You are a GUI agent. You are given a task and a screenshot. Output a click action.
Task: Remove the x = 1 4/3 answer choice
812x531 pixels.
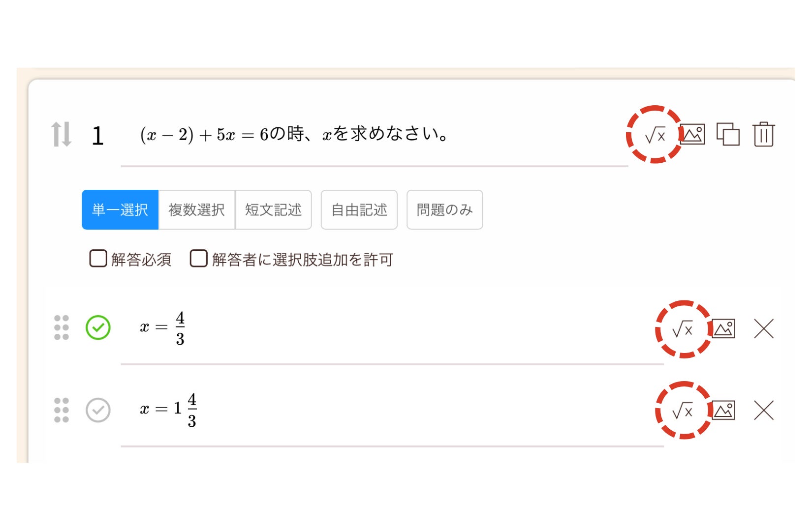(x=764, y=411)
